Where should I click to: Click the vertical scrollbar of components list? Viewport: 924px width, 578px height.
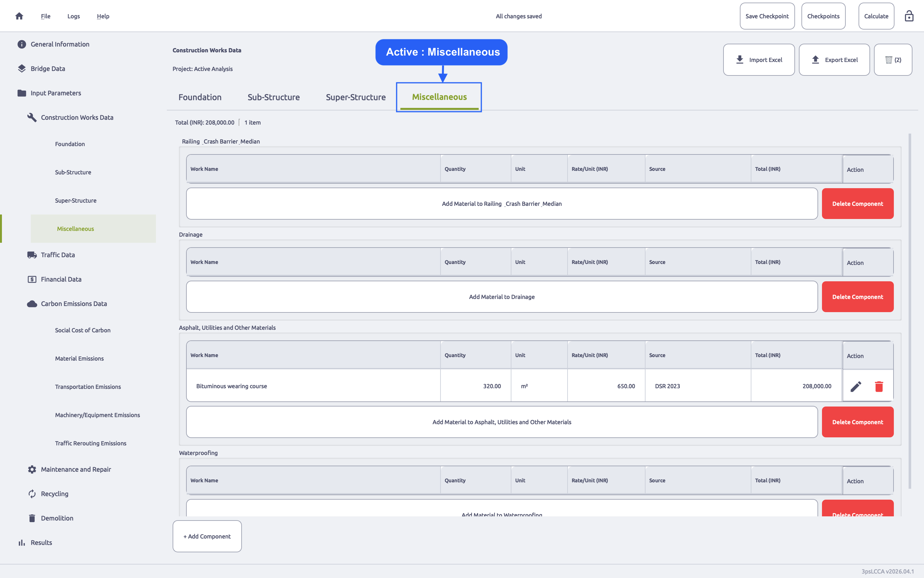click(910, 311)
